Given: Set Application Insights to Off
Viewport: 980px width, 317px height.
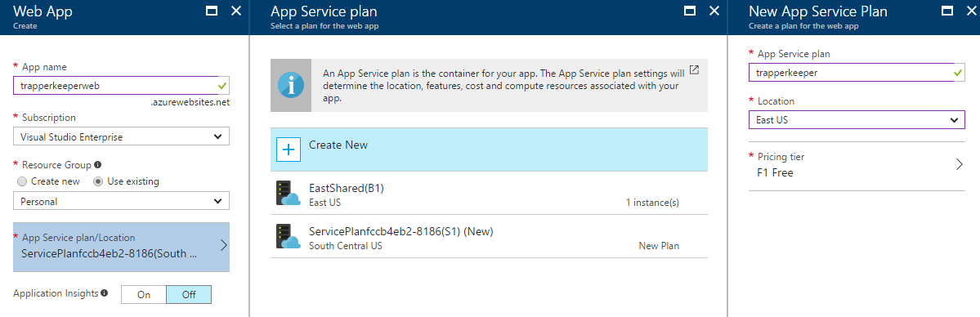Looking at the screenshot, I should pos(189,294).
